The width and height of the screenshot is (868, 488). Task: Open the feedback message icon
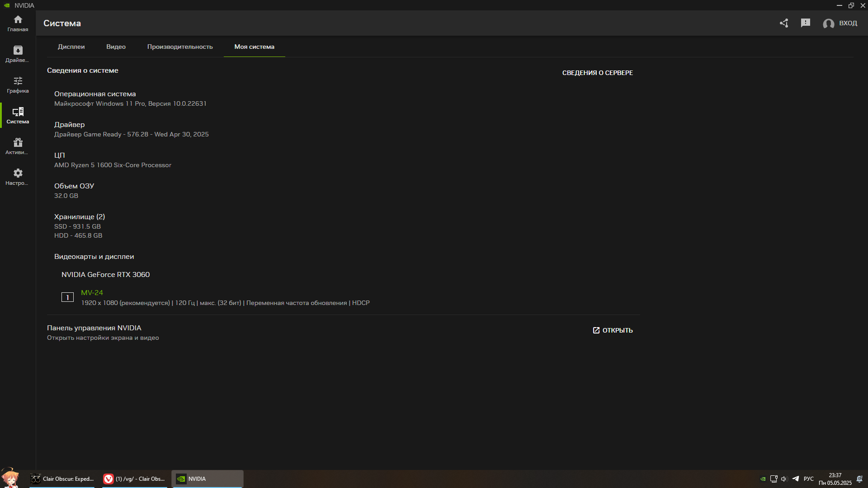click(x=806, y=23)
